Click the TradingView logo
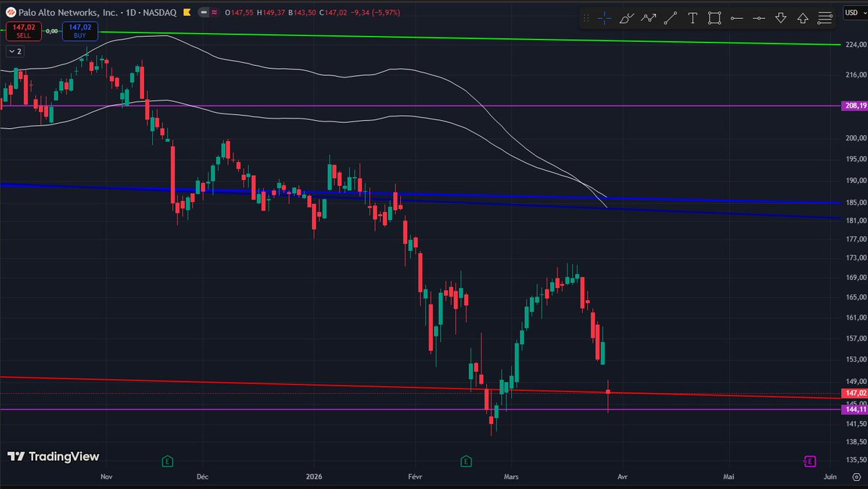The image size is (868, 489). coord(53,456)
